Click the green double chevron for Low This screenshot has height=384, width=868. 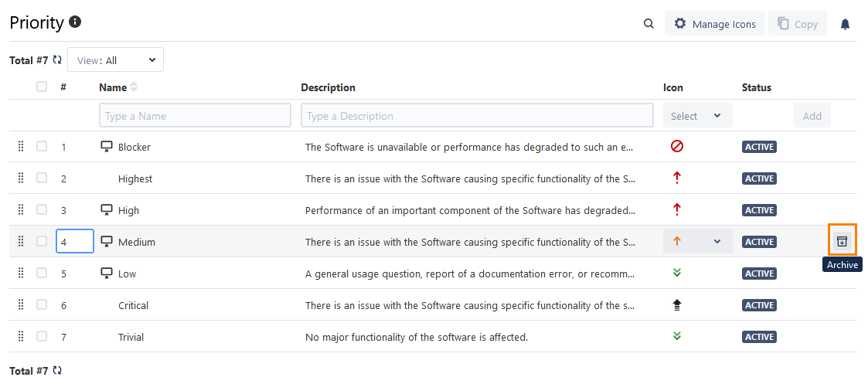(x=676, y=273)
